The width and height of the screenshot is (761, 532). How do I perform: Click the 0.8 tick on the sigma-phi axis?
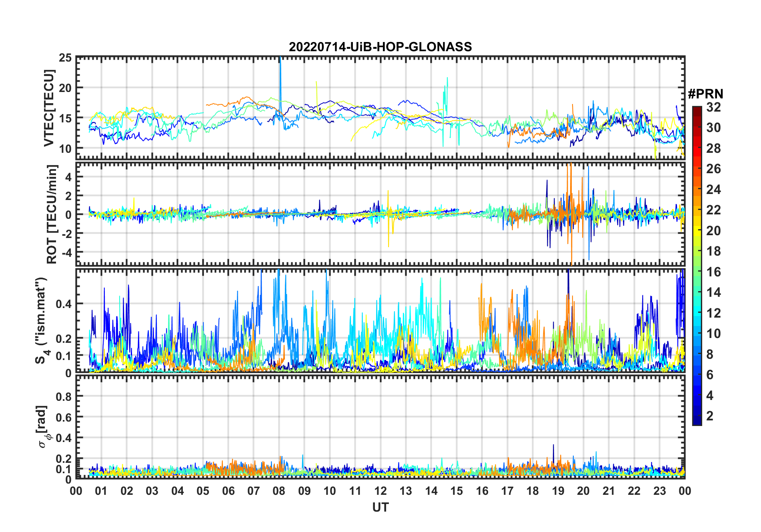coord(64,396)
